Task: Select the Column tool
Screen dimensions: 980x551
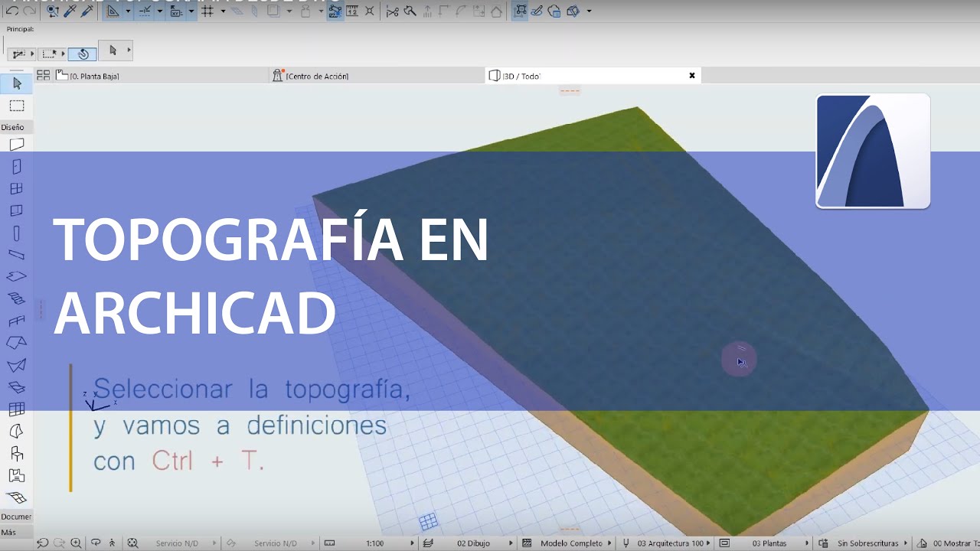Action: pyautogui.click(x=17, y=233)
